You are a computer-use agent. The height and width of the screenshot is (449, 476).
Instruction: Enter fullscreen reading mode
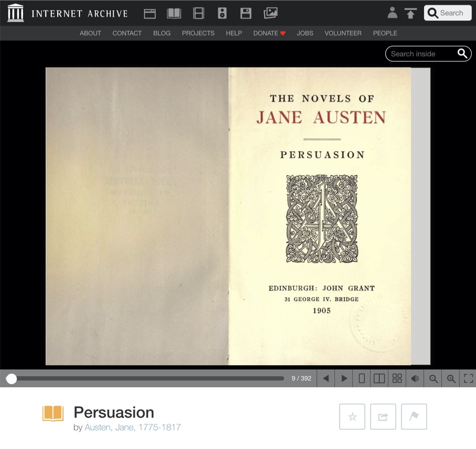pos(469,378)
